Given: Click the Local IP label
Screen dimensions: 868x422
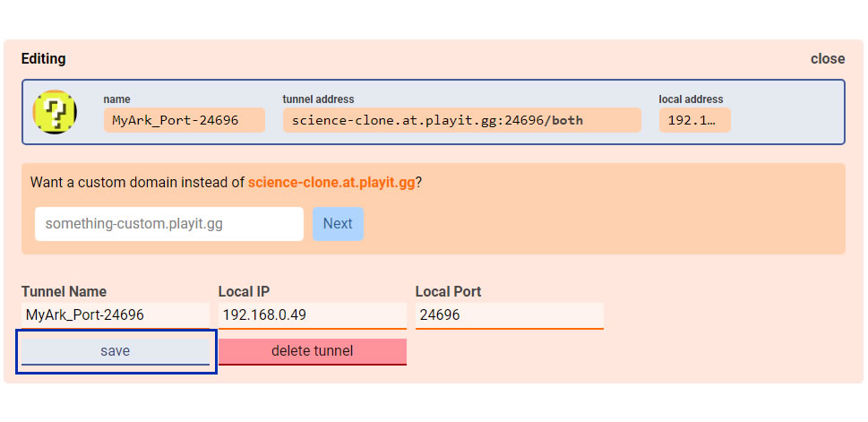Looking at the screenshot, I should [x=245, y=292].
